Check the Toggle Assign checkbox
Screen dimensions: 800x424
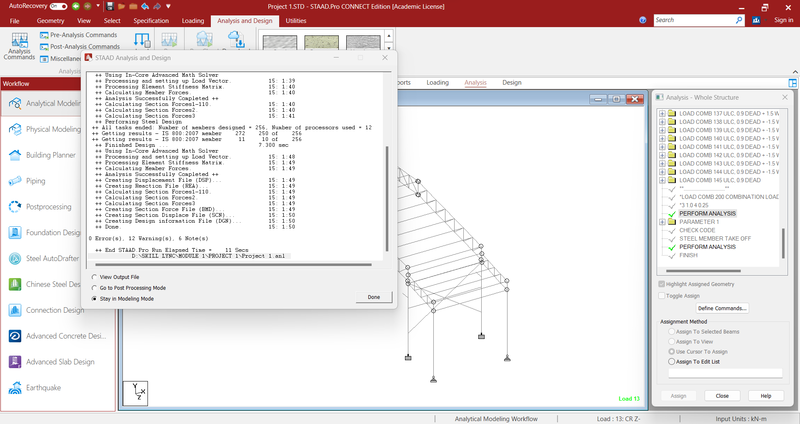[662, 295]
